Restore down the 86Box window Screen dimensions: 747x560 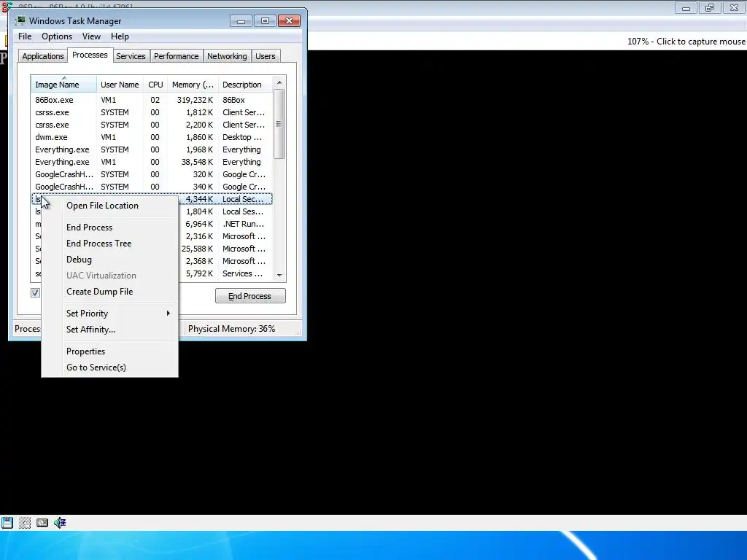pyautogui.click(x=710, y=7)
